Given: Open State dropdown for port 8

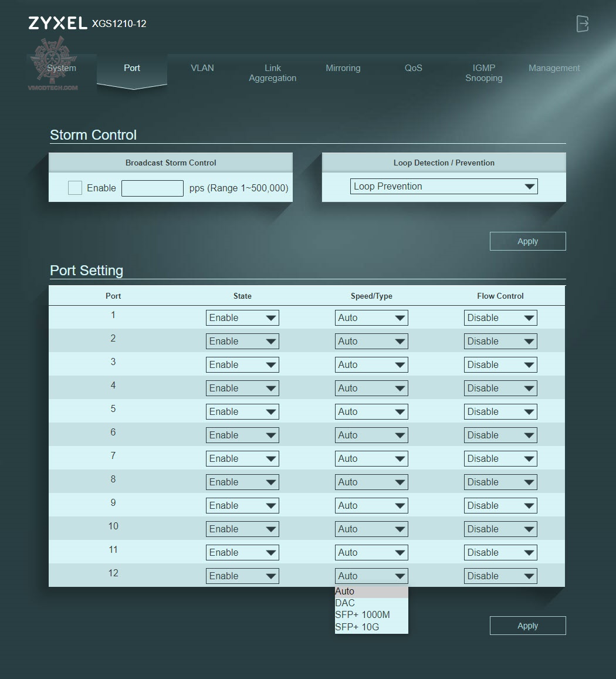Looking at the screenshot, I should (242, 482).
